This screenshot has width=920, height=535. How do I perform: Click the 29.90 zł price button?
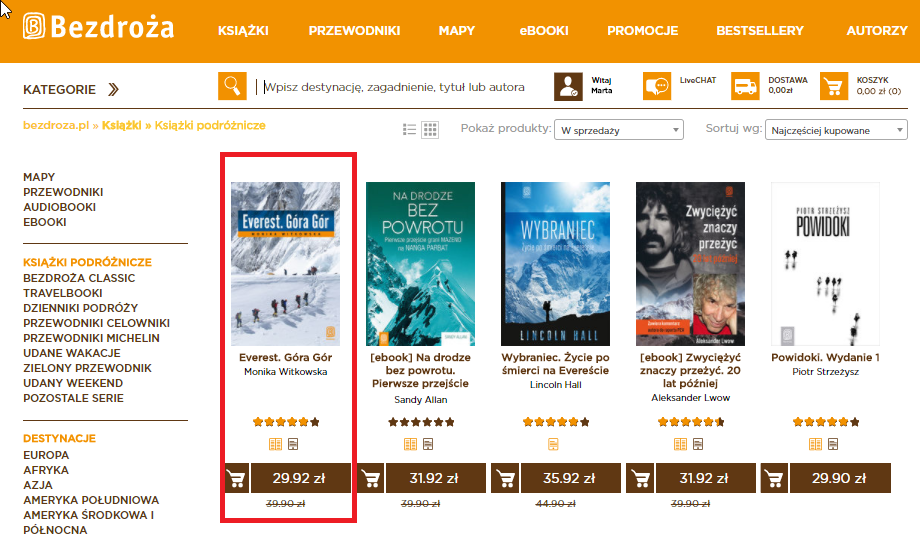pos(840,478)
